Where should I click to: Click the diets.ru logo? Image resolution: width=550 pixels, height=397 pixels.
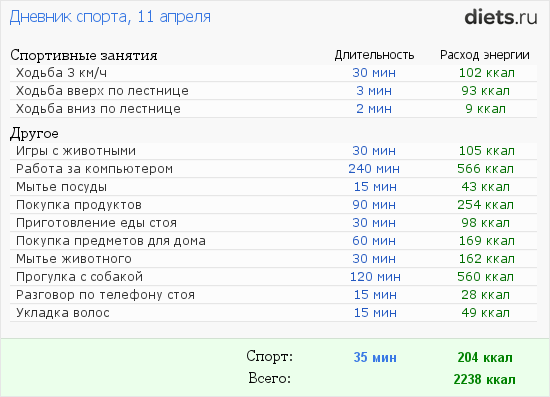coord(501,18)
